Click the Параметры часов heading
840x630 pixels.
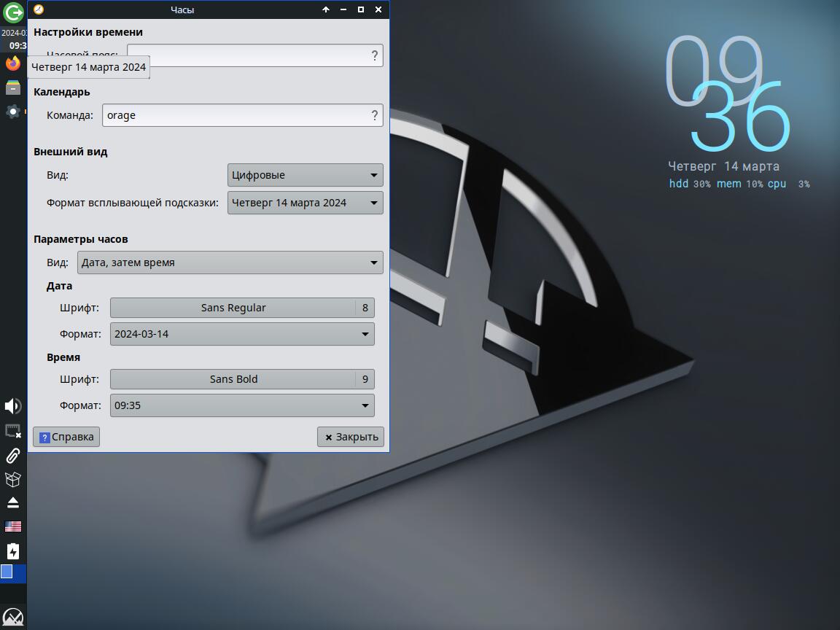point(80,239)
